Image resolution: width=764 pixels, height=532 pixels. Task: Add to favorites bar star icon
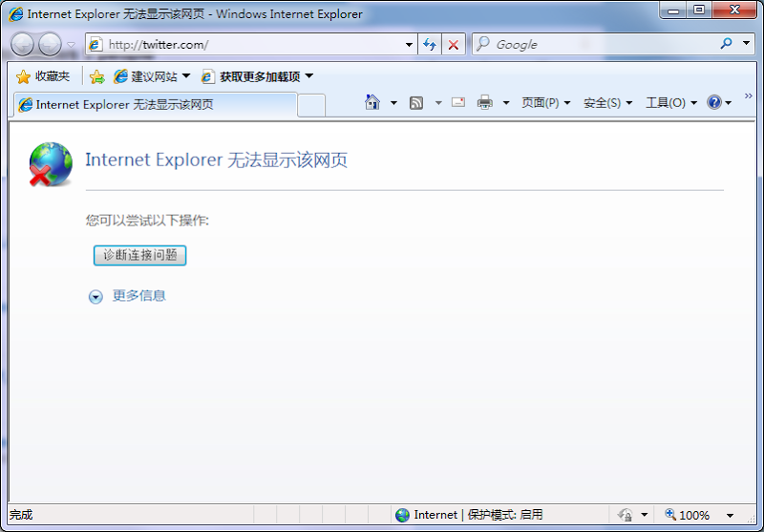tap(97, 76)
